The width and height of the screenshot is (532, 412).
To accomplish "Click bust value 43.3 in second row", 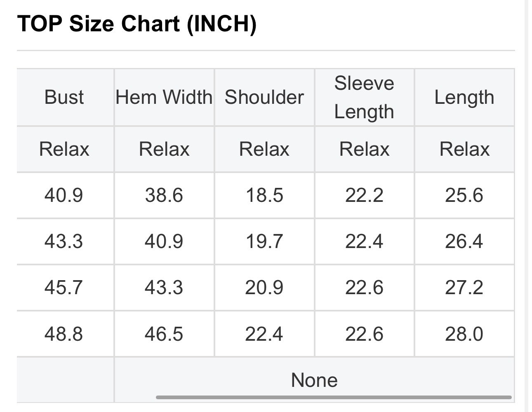I will (x=64, y=241).
